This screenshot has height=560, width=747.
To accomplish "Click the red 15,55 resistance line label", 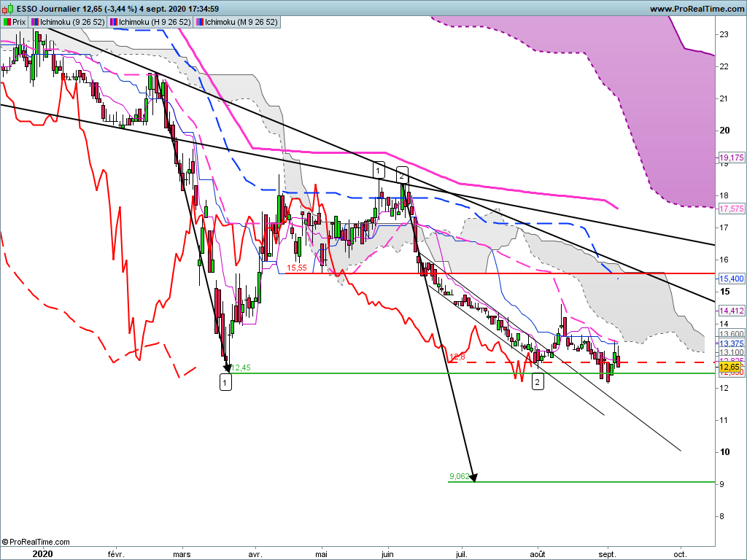I will pos(297,268).
